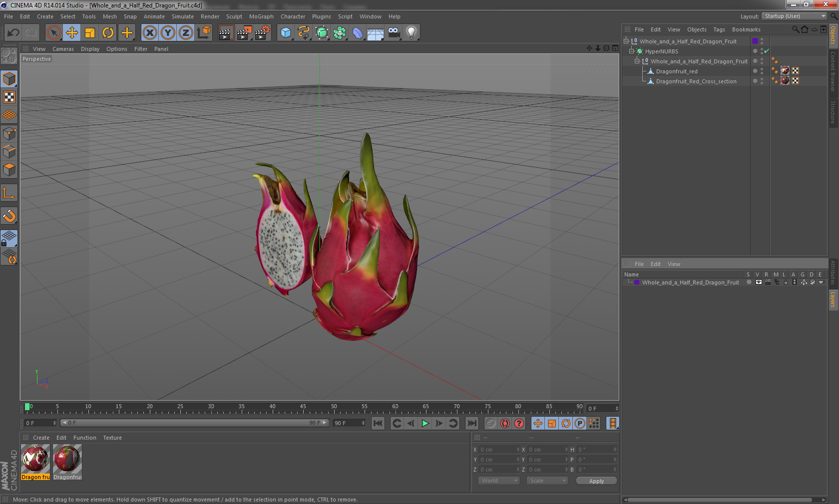This screenshot has width=839, height=504.
Task: Select the Live Selection tool
Action: (x=54, y=33)
